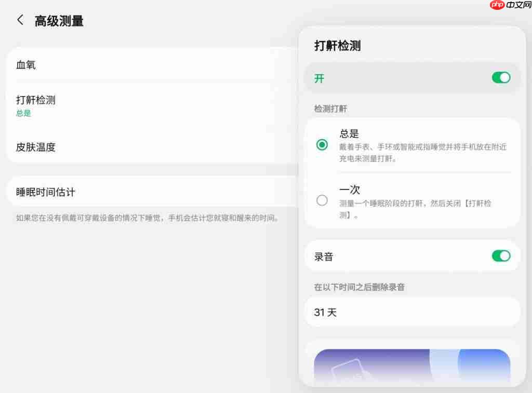Go back from 高级测量 screen

(21, 20)
